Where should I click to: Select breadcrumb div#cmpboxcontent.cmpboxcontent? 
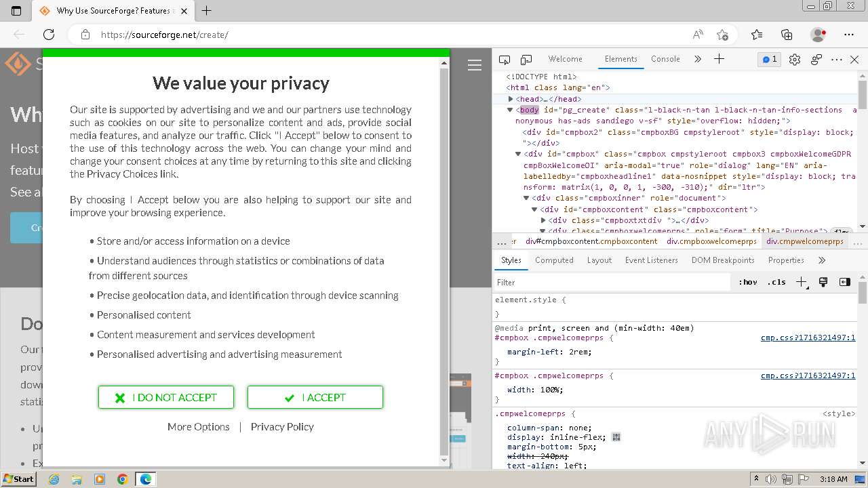click(591, 241)
